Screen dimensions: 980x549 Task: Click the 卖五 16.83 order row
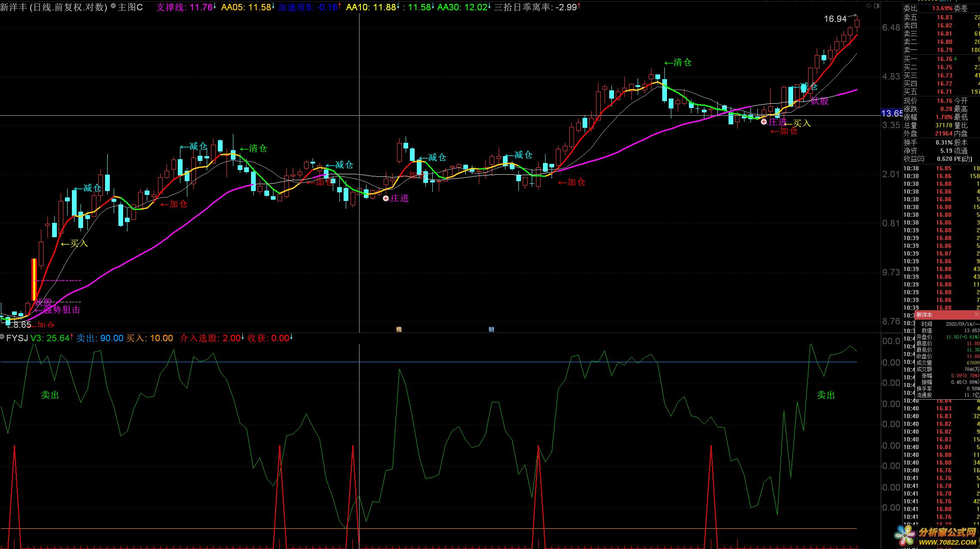[941, 17]
